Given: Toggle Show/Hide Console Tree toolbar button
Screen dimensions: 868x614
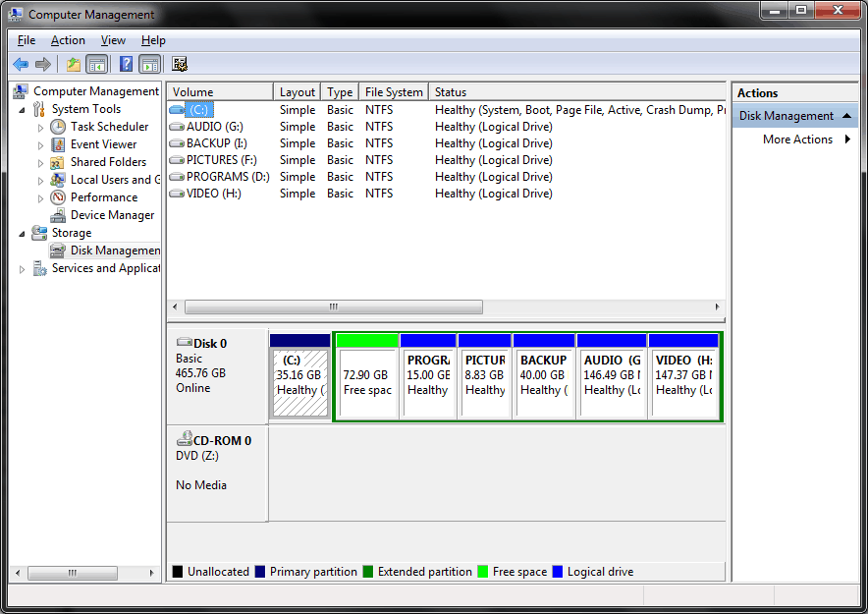Looking at the screenshot, I should [x=96, y=65].
